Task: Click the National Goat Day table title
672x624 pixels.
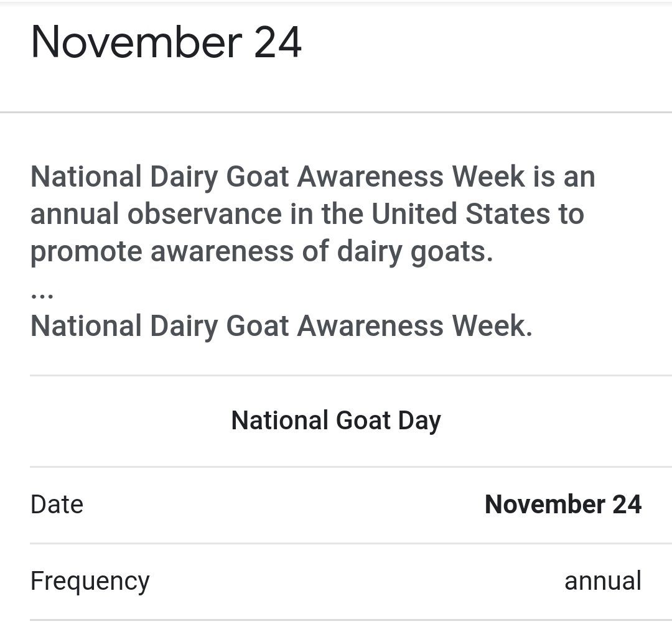Action: click(x=336, y=421)
